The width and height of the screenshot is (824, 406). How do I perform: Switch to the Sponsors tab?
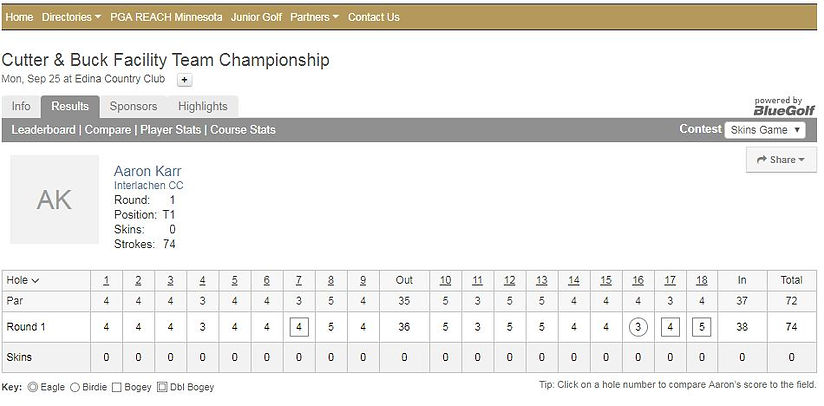coord(133,106)
